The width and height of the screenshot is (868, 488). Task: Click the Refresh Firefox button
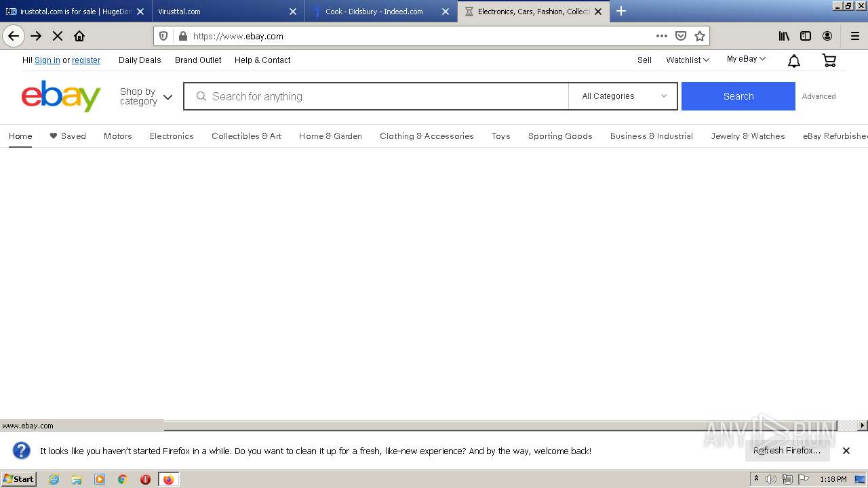[787, 451]
